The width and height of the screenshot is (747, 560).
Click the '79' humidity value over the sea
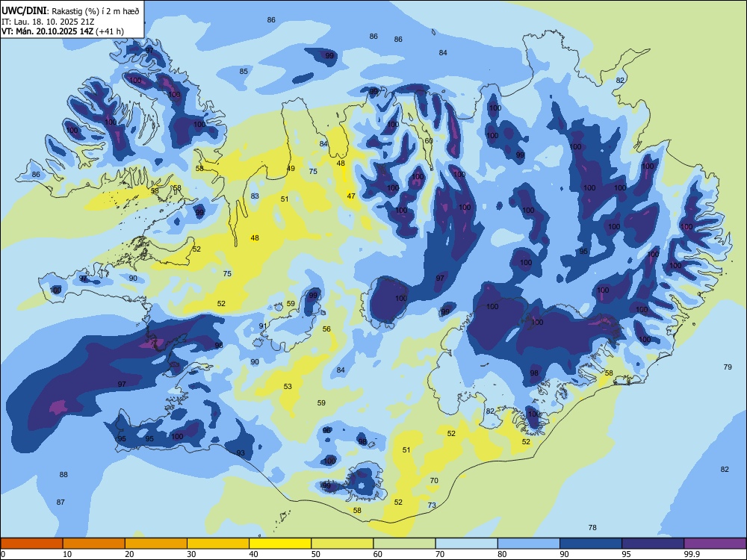click(x=728, y=367)
